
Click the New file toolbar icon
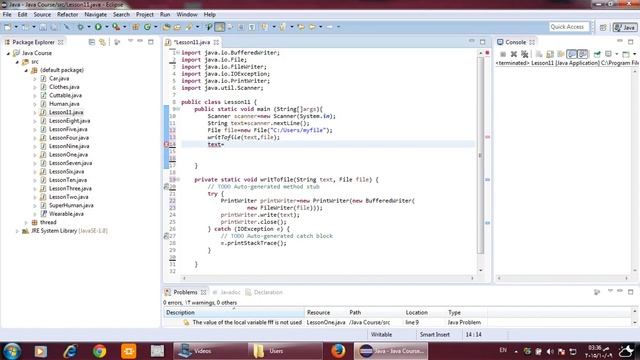click(8, 27)
